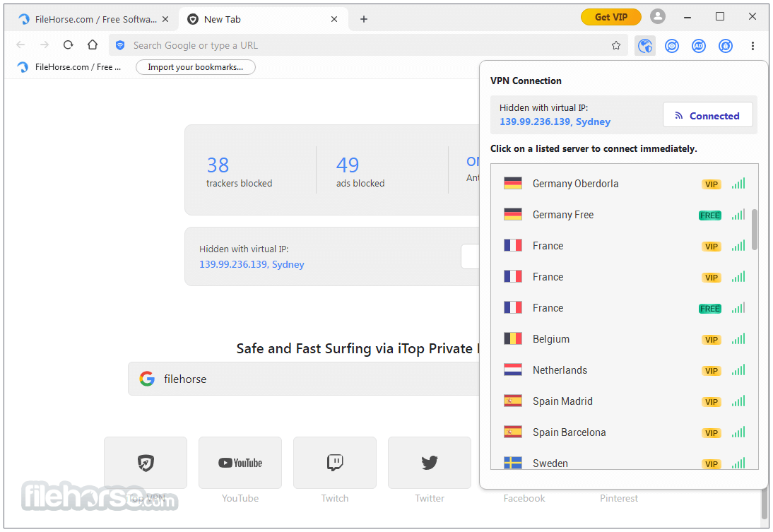Connect to Sweden server
Screen dimensions: 773x532
click(x=624, y=463)
